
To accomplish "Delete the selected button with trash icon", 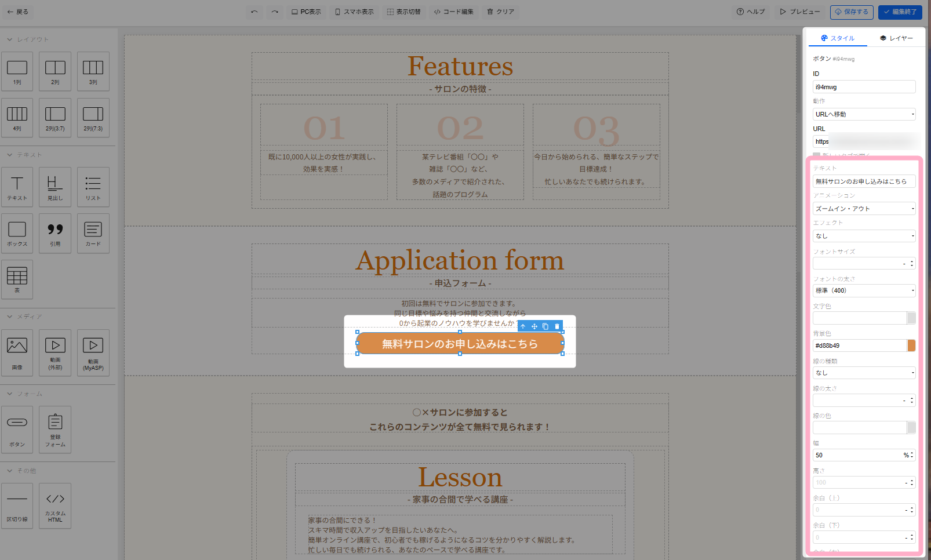I will point(557,326).
